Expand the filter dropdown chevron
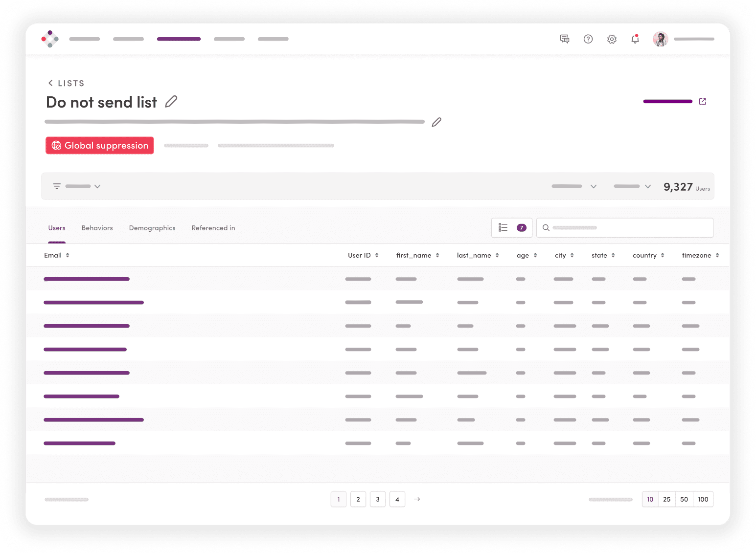Screen dimensions: 756x553 (x=97, y=186)
